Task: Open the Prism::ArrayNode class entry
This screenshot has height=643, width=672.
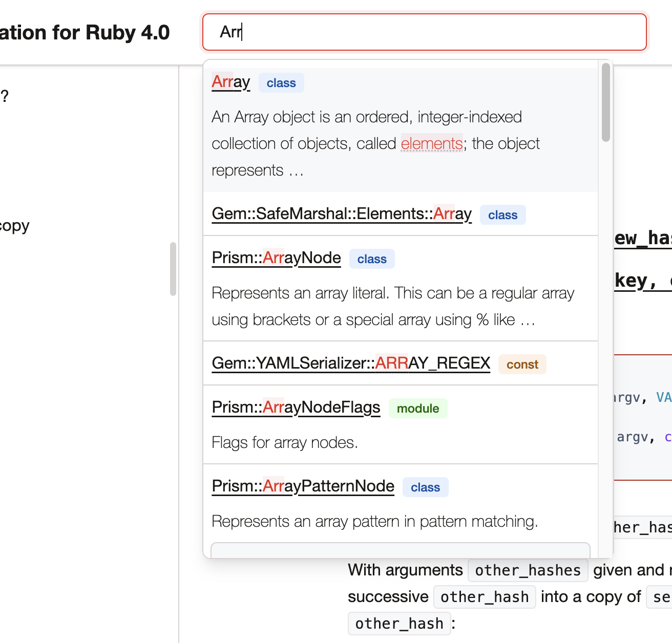Action: click(x=276, y=258)
